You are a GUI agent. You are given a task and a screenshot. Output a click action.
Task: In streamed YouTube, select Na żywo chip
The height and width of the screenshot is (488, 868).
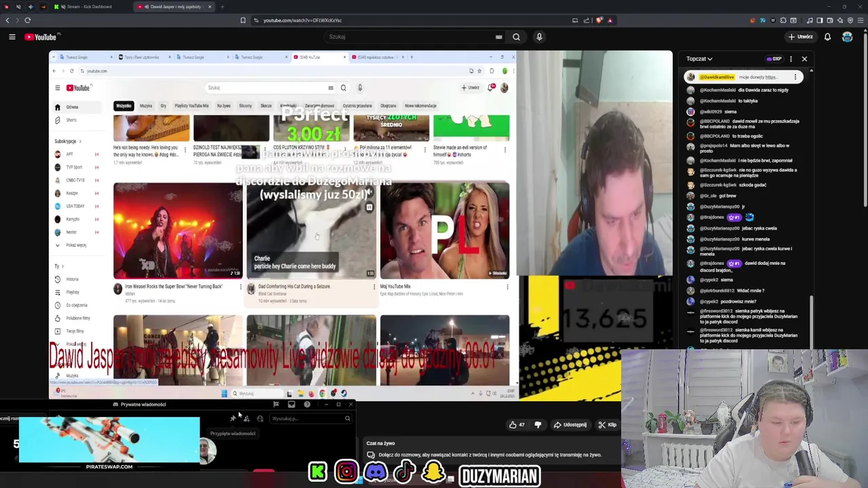[x=224, y=106]
